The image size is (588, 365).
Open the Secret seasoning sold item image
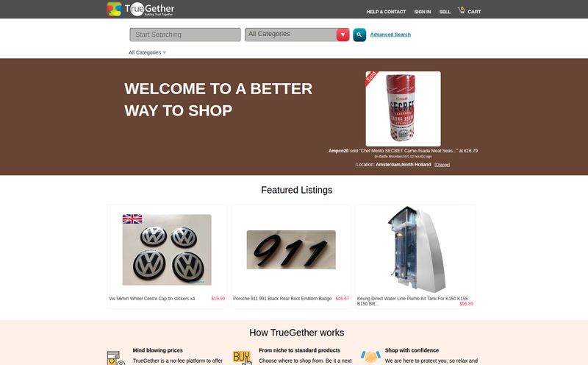point(403,109)
